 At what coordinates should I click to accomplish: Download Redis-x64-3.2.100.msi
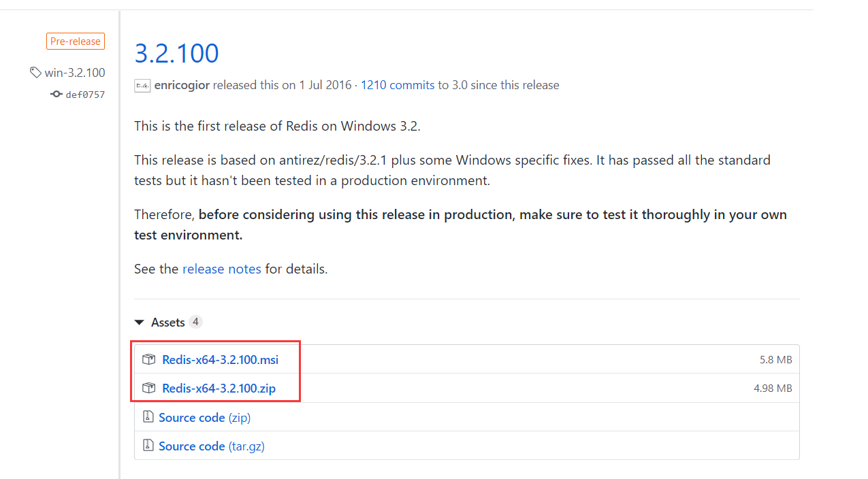click(x=219, y=359)
